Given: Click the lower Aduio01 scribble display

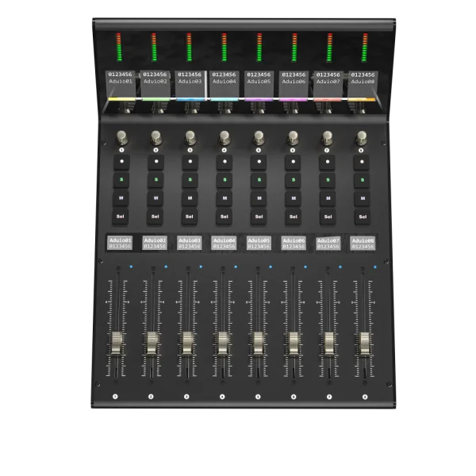Looking at the screenshot, I should point(120,244).
